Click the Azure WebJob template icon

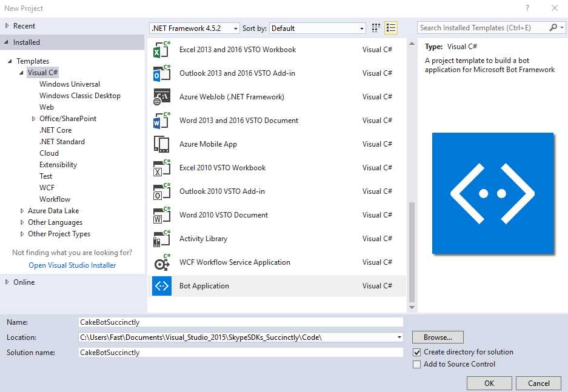(x=162, y=97)
